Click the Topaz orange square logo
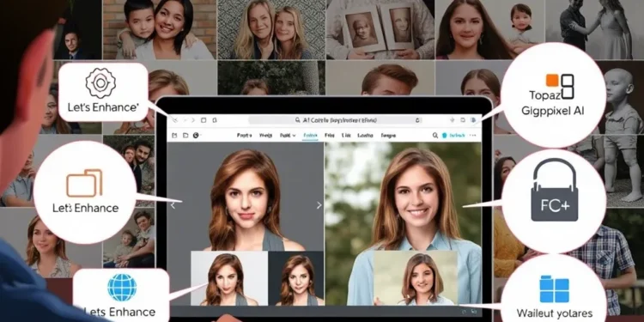This screenshot has height=322, width=644. point(551,81)
